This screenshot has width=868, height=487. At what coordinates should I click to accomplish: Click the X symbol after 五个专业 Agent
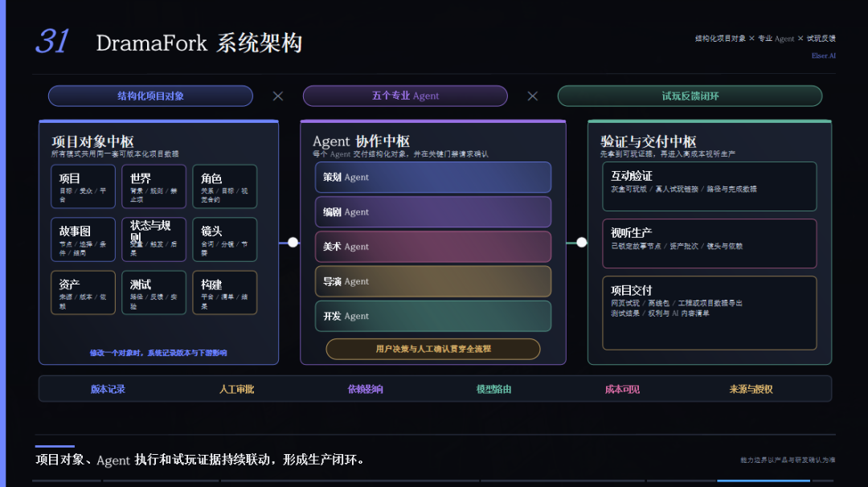(533, 96)
